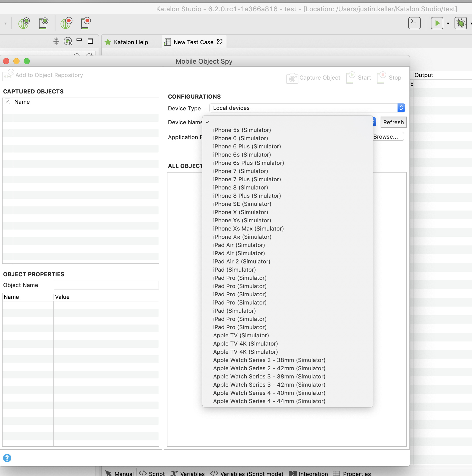Select iPhone 7 Plus (Simulator)

(288, 179)
